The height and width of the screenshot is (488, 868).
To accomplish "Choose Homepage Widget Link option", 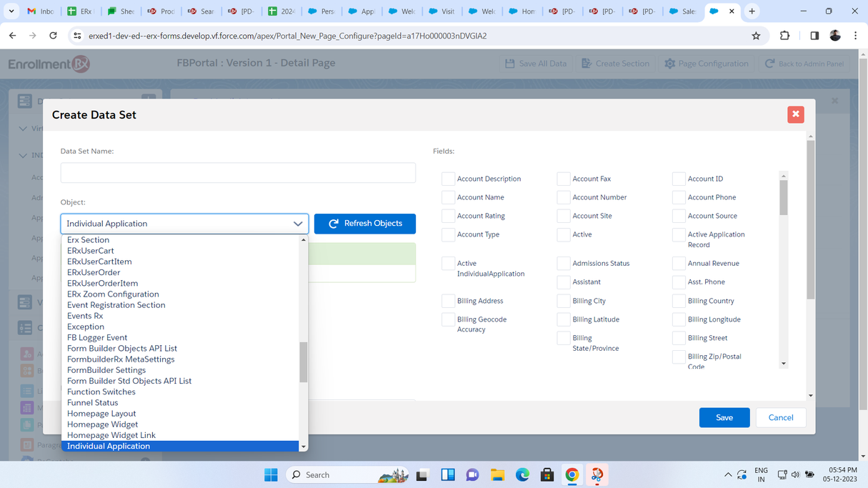I will point(111,435).
